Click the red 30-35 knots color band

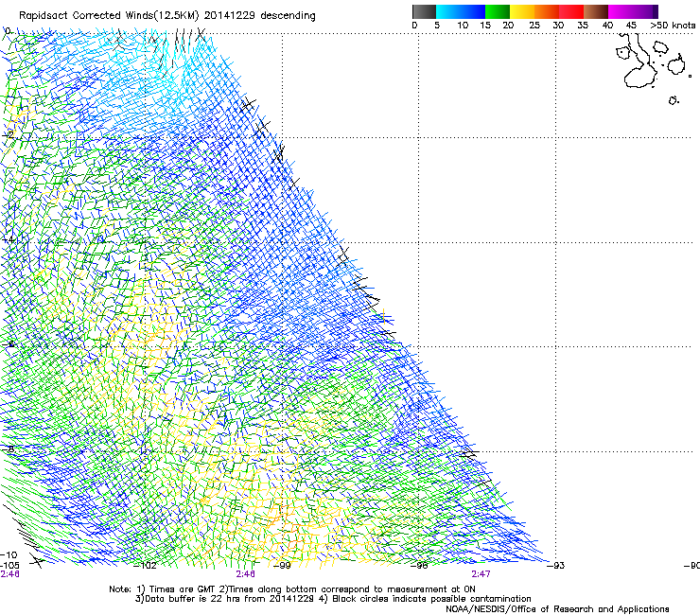pyautogui.click(x=571, y=11)
